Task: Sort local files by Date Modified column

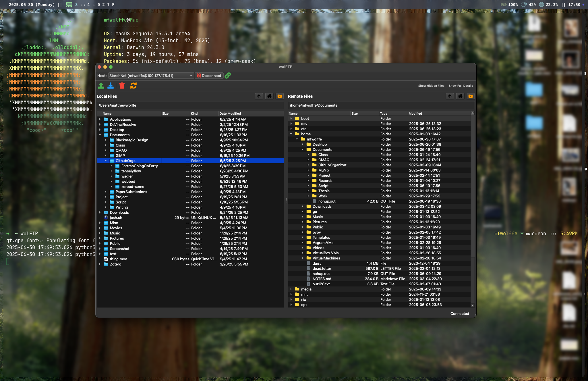Action: [251, 113]
